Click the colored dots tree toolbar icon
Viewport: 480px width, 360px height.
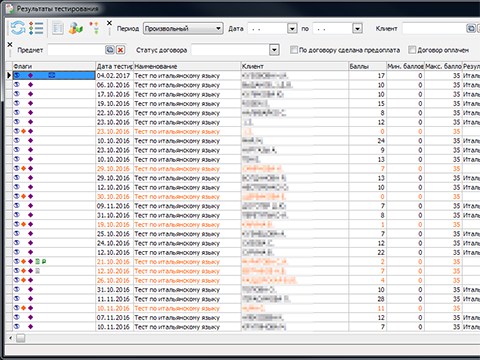point(94,28)
